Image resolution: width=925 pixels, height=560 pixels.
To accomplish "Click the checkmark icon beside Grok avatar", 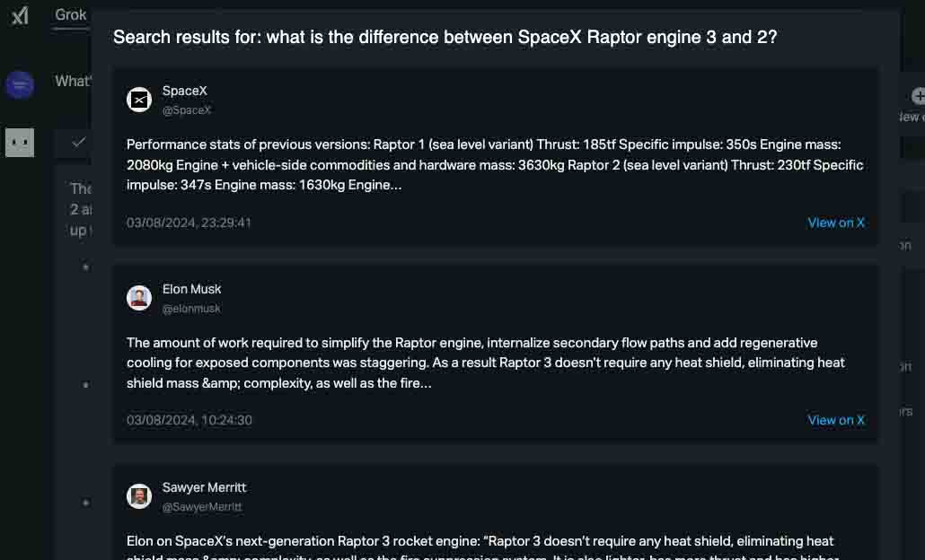I will tap(78, 142).
